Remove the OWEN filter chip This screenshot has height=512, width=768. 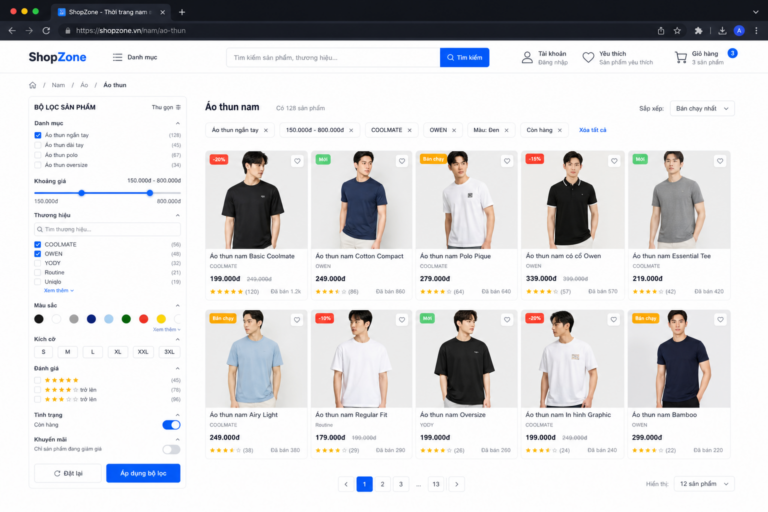pos(454,130)
